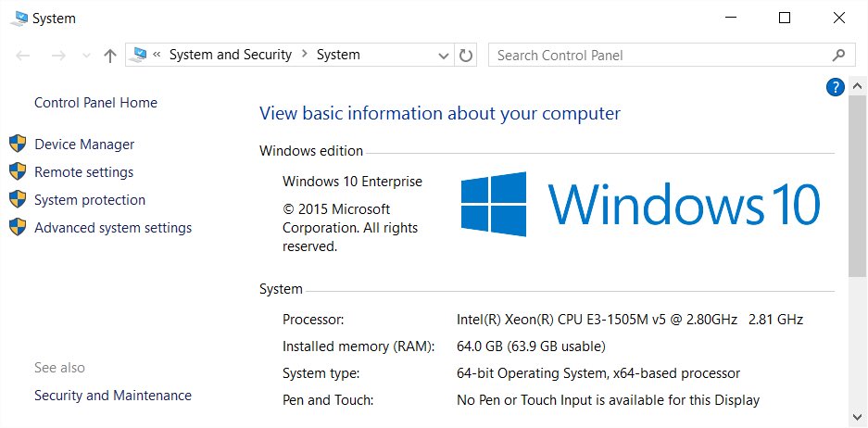
Task: Click the System window title icon
Action: 19,19
